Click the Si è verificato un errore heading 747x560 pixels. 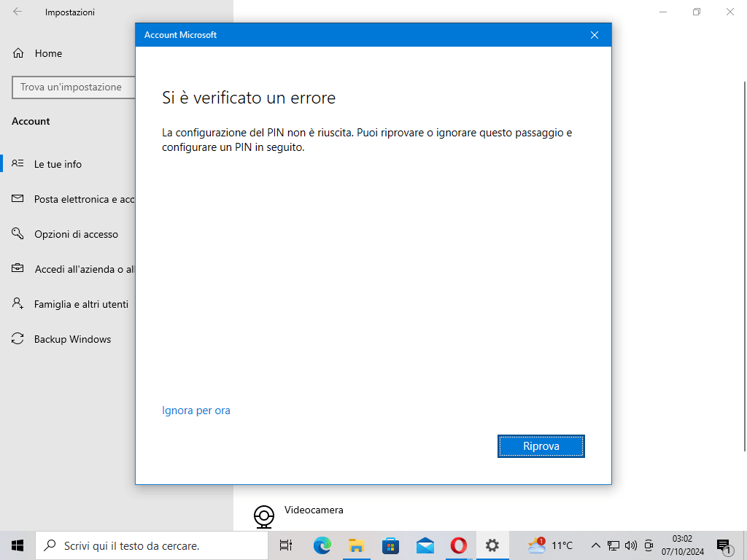click(249, 98)
